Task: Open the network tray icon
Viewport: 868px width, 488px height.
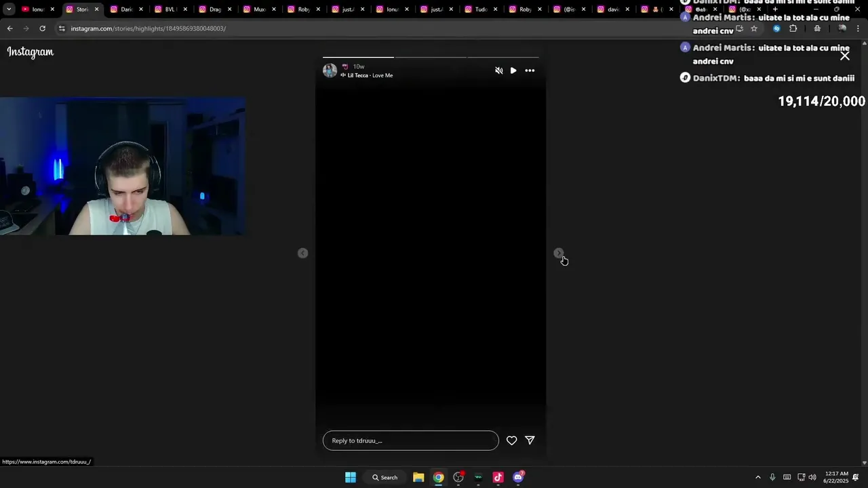Action: click(x=801, y=477)
